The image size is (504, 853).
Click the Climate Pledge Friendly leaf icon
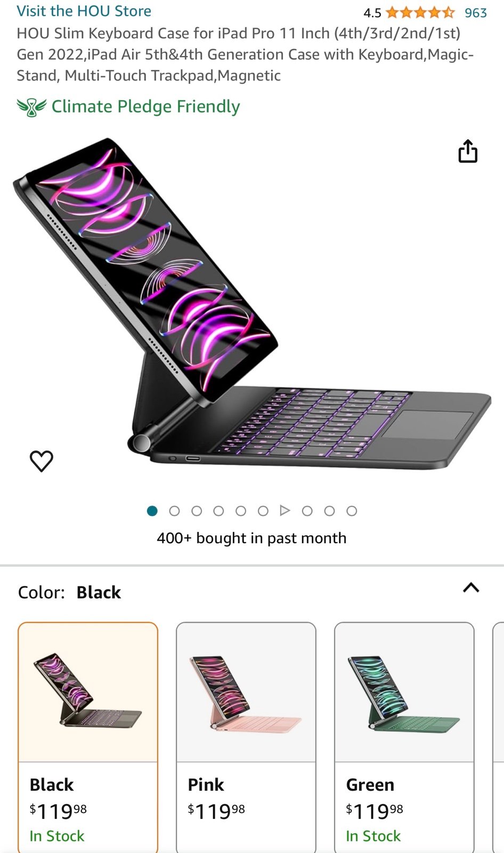coord(31,107)
